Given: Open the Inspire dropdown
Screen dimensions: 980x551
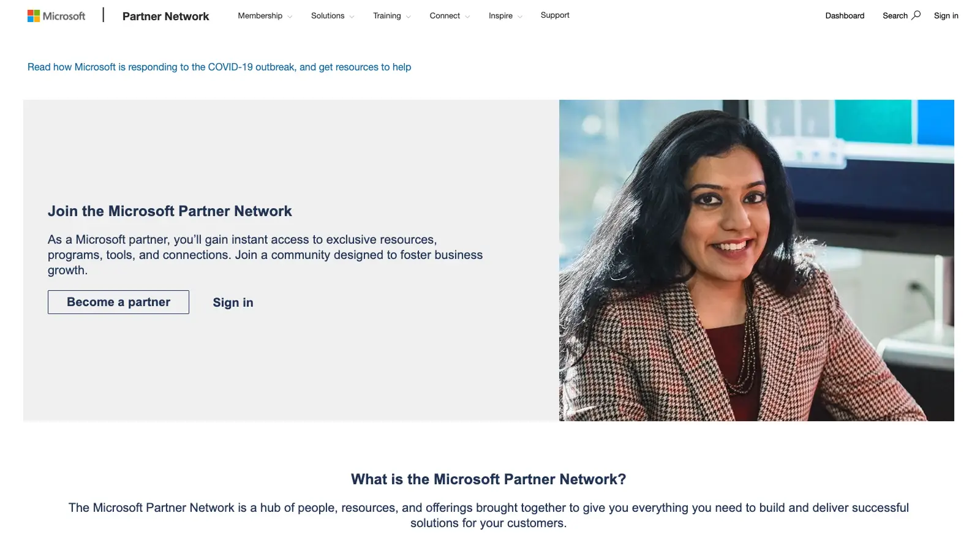Looking at the screenshot, I should point(500,15).
